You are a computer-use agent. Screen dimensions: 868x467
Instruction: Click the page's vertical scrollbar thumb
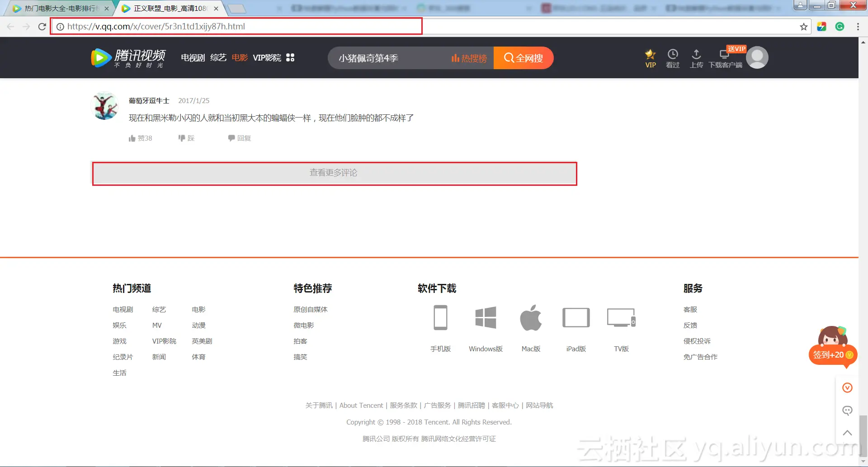click(x=863, y=436)
